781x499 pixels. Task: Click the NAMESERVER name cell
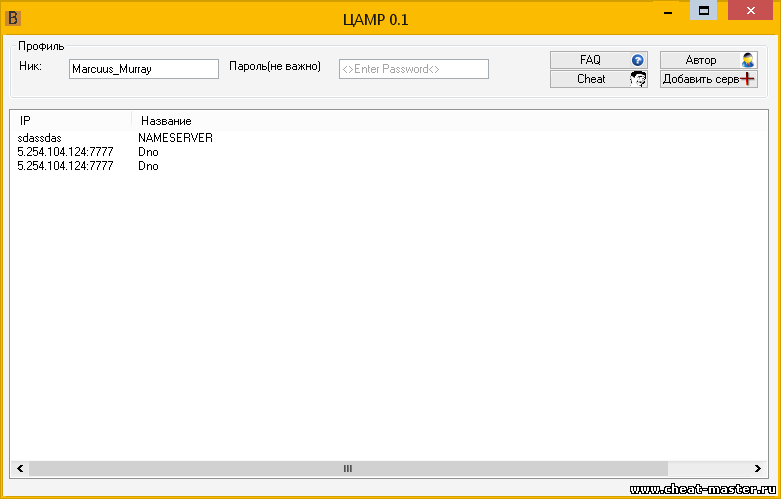(x=175, y=138)
